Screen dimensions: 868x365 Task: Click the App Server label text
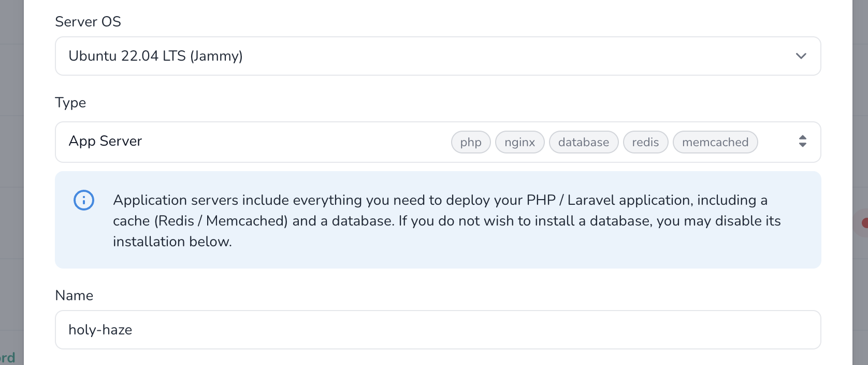click(x=105, y=141)
